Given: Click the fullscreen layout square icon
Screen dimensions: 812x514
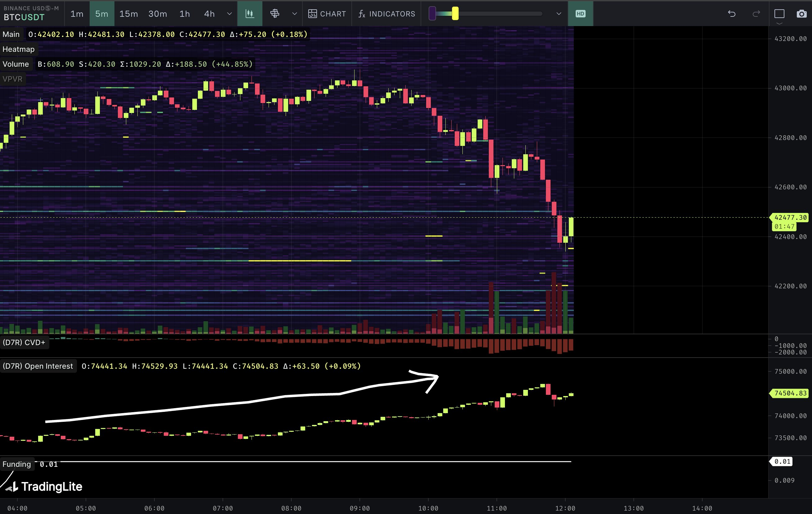Looking at the screenshot, I should [x=779, y=14].
